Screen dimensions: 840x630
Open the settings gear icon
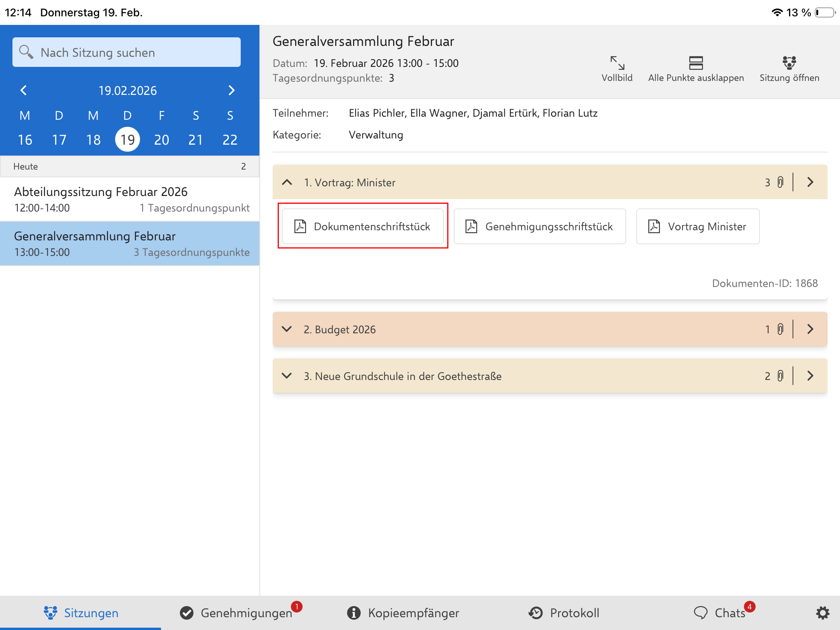822,613
